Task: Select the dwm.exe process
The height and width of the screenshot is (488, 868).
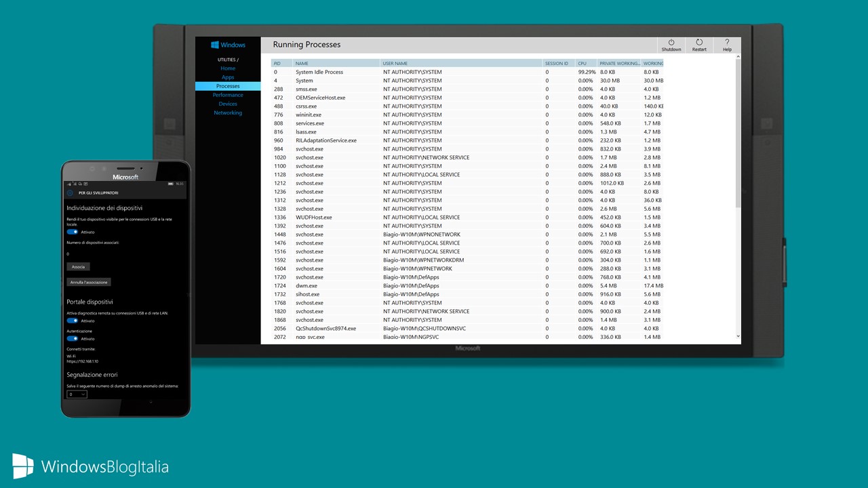Action: tap(307, 286)
